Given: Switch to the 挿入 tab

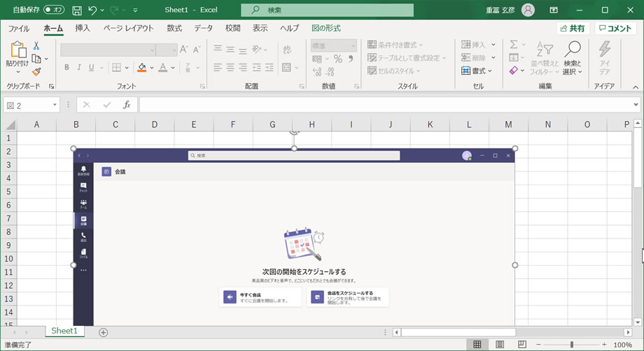Looking at the screenshot, I should 82,28.
